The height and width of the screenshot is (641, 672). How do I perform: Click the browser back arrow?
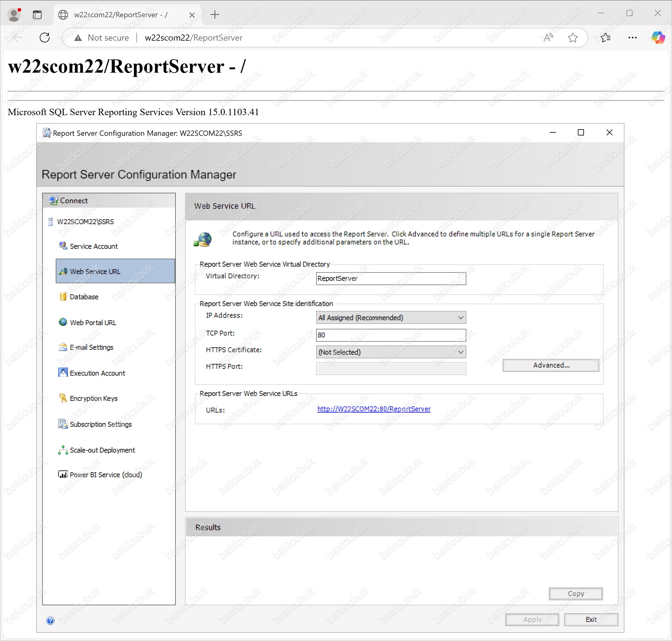(18, 38)
